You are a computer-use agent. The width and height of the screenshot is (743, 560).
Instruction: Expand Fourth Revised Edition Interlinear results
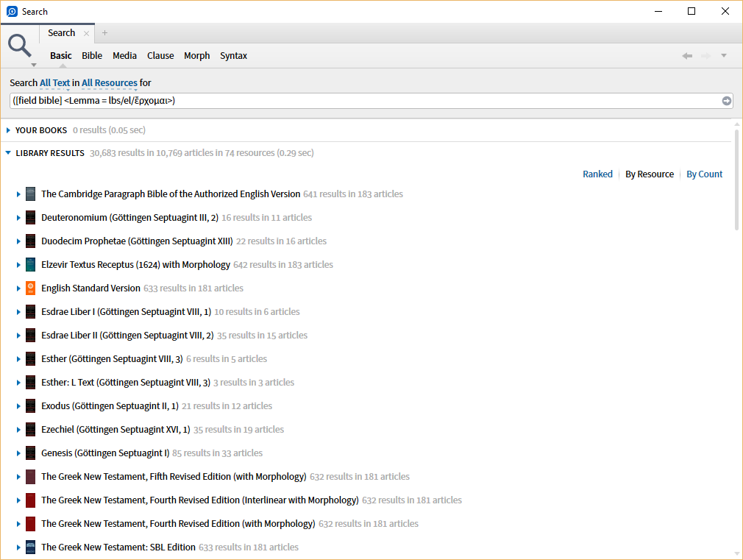pyautogui.click(x=18, y=500)
